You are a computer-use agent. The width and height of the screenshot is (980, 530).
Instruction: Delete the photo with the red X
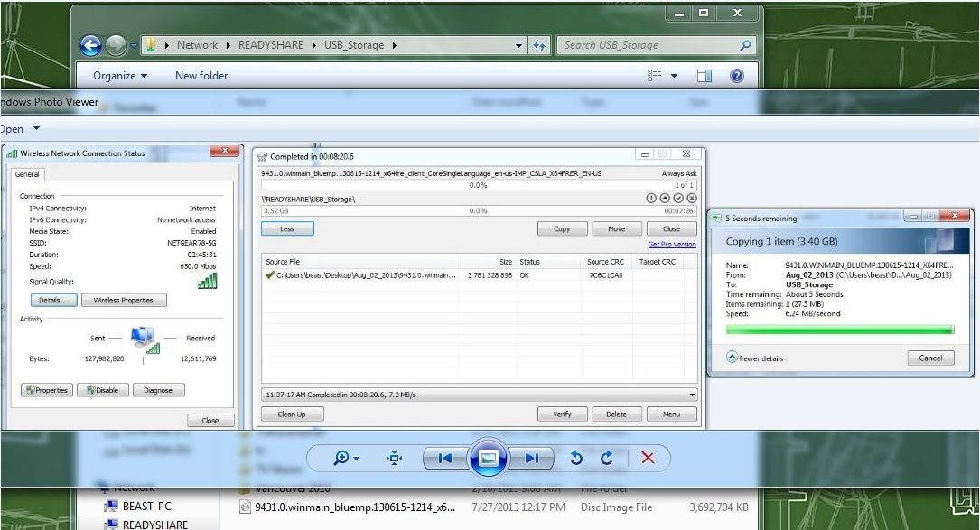pos(648,458)
